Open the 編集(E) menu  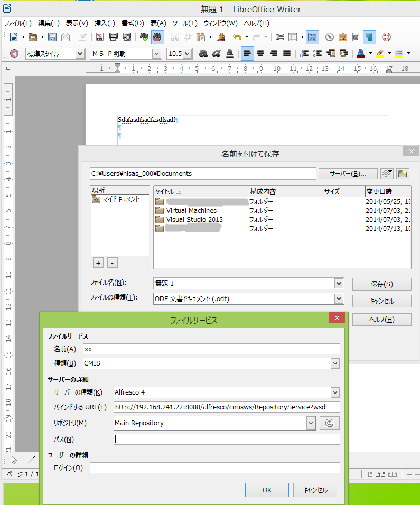tap(49, 23)
